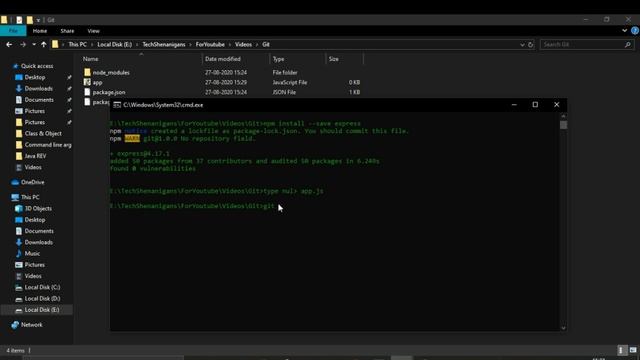Image resolution: width=640 pixels, height=360 pixels.
Task: Open Network in the navigation pane
Action: [x=31, y=325]
